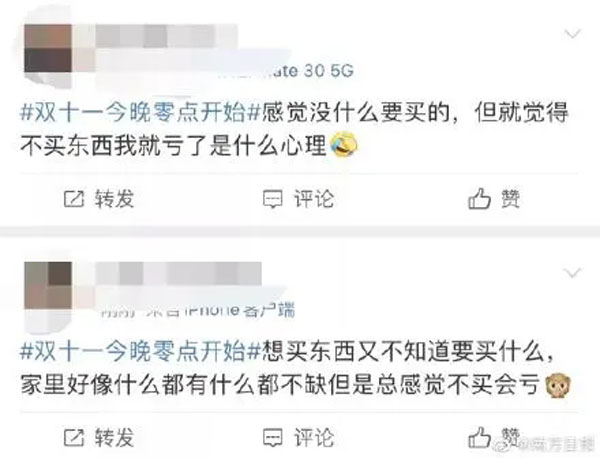Click the crying-laughing emoji in first post
The height and width of the screenshot is (458, 600).
343,145
